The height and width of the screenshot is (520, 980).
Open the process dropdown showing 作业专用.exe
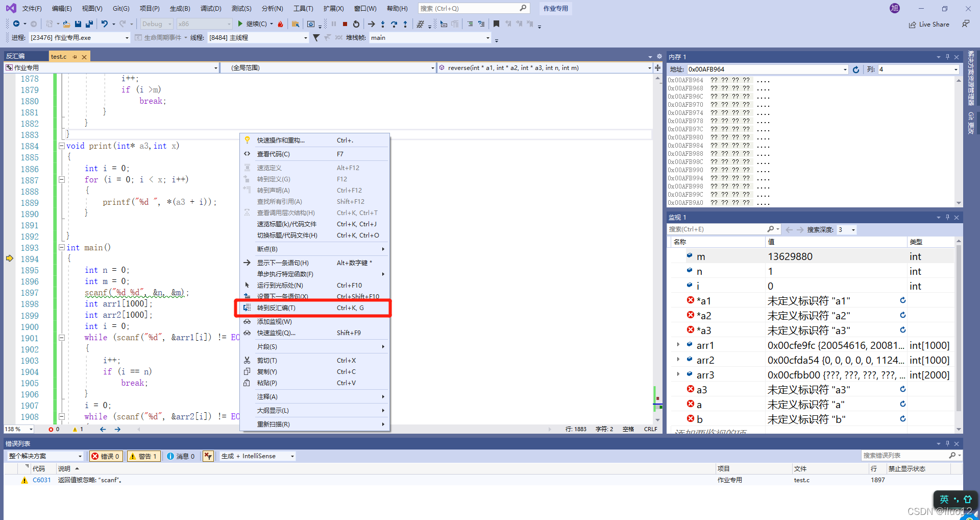pyautogui.click(x=80, y=38)
